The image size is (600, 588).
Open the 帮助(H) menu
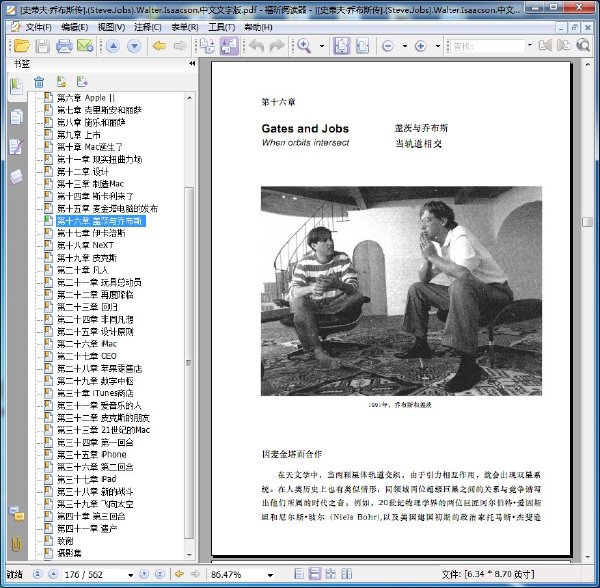point(258,27)
